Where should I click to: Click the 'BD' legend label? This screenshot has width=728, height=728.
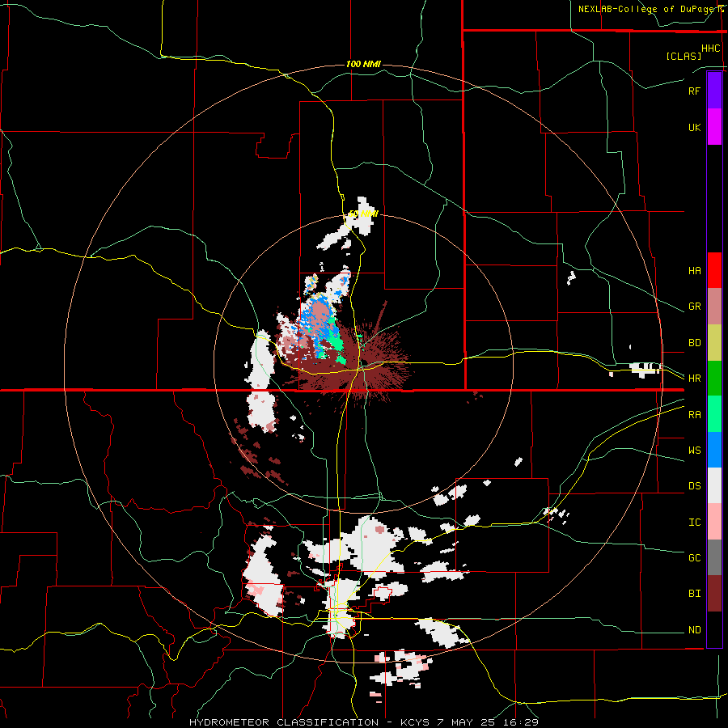point(694,343)
